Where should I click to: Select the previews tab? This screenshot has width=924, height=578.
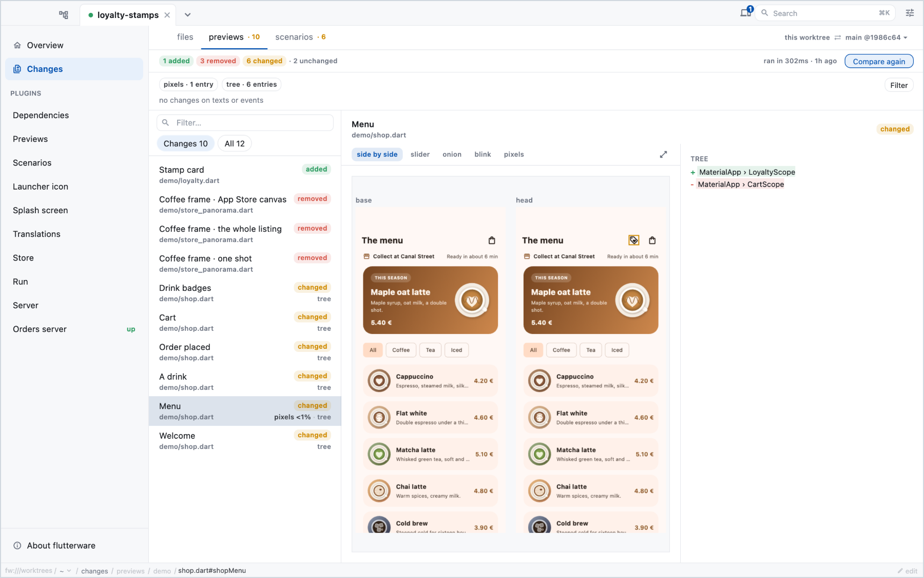[x=234, y=37]
